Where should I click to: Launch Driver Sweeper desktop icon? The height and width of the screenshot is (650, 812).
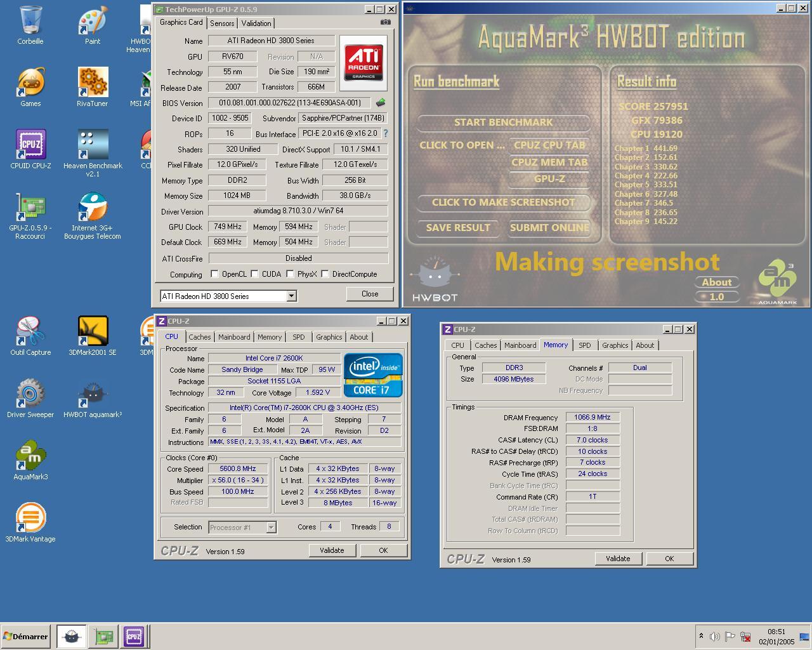[30, 399]
